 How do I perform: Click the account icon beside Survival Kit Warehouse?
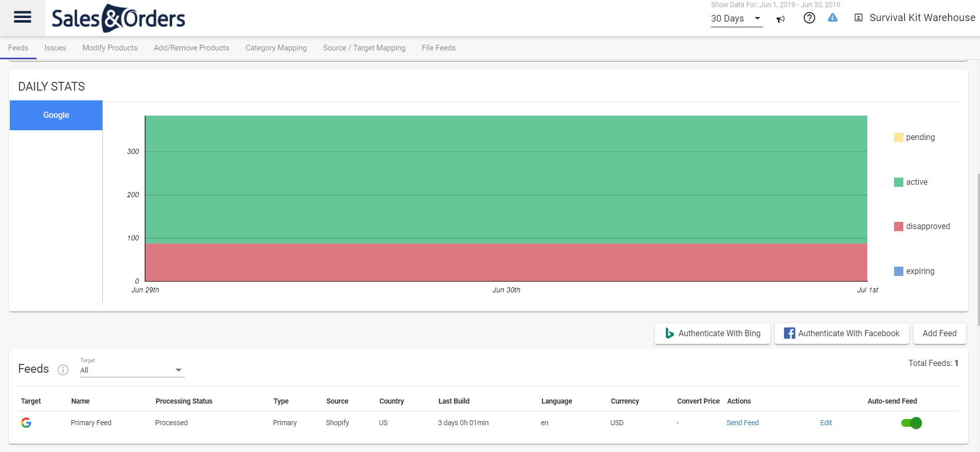point(859,18)
